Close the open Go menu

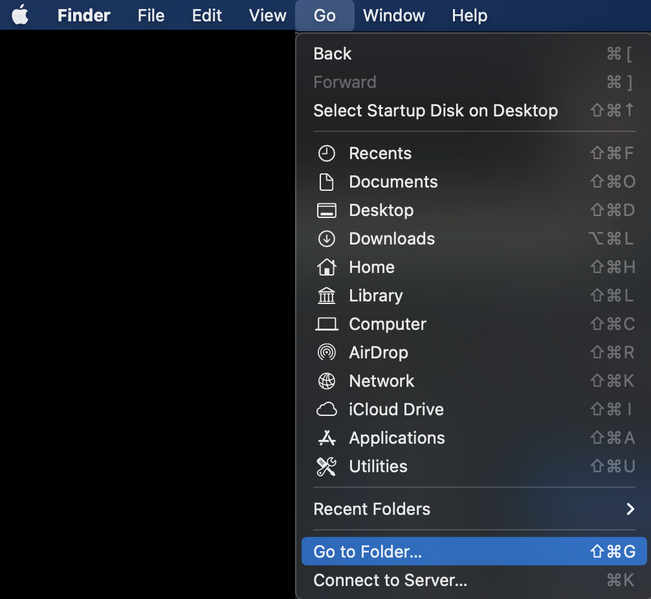click(325, 15)
